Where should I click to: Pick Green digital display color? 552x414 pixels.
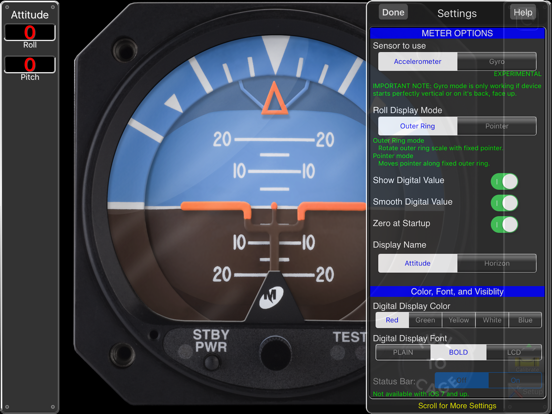pos(425,320)
